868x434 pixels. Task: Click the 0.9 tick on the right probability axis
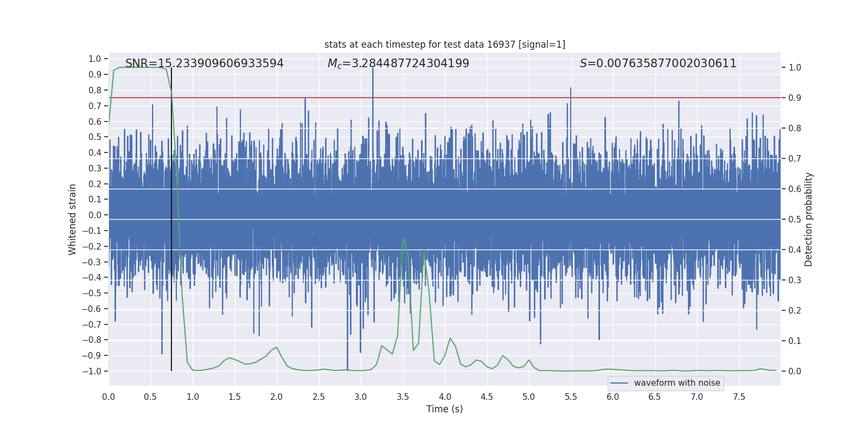(795, 98)
